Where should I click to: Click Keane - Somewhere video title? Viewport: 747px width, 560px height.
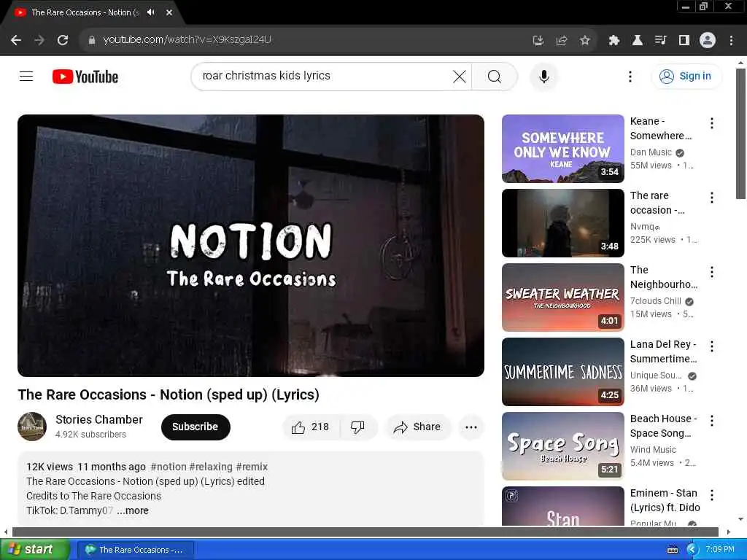click(x=661, y=128)
